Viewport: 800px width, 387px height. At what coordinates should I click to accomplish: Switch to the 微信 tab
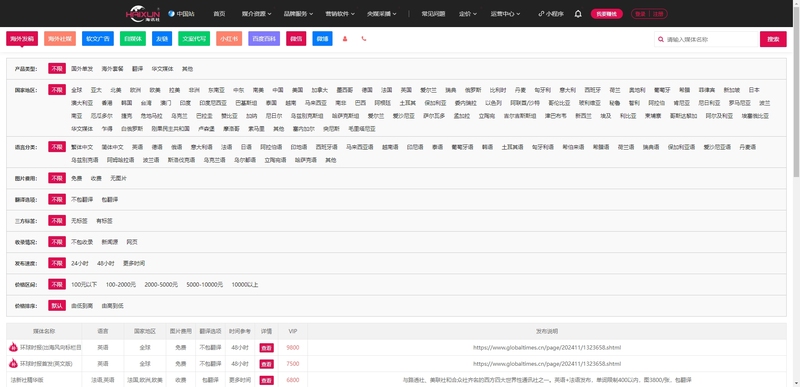tap(296, 39)
